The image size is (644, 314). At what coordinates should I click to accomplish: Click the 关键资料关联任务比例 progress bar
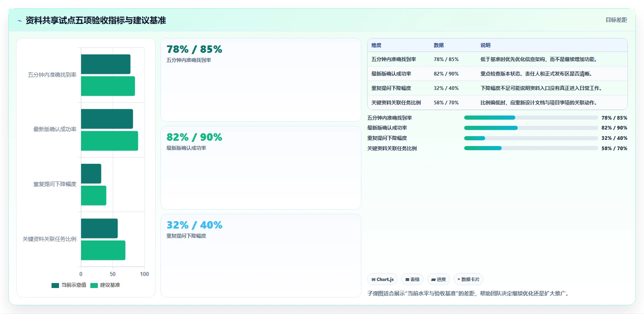[x=531, y=148]
